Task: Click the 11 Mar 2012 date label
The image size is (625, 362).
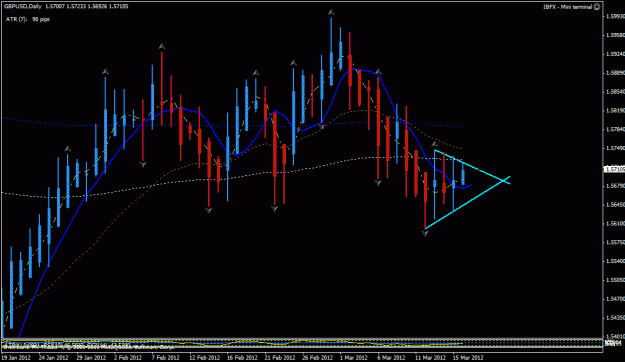Action: (430, 358)
